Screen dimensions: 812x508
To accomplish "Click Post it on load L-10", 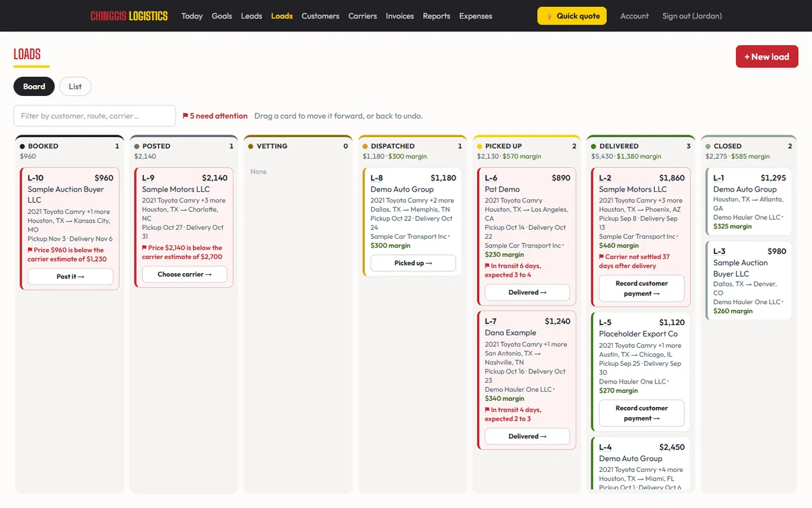I will tap(70, 276).
